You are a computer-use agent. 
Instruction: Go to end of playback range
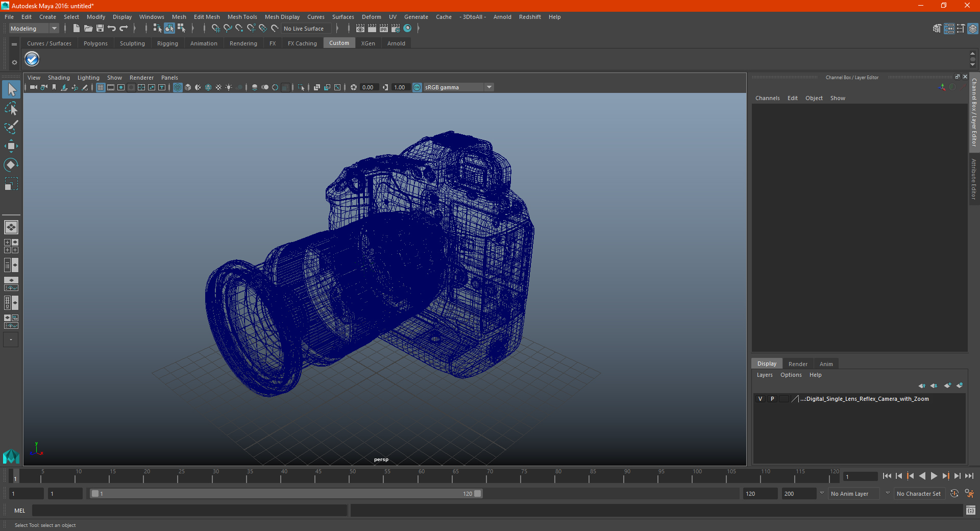point(969,476)
